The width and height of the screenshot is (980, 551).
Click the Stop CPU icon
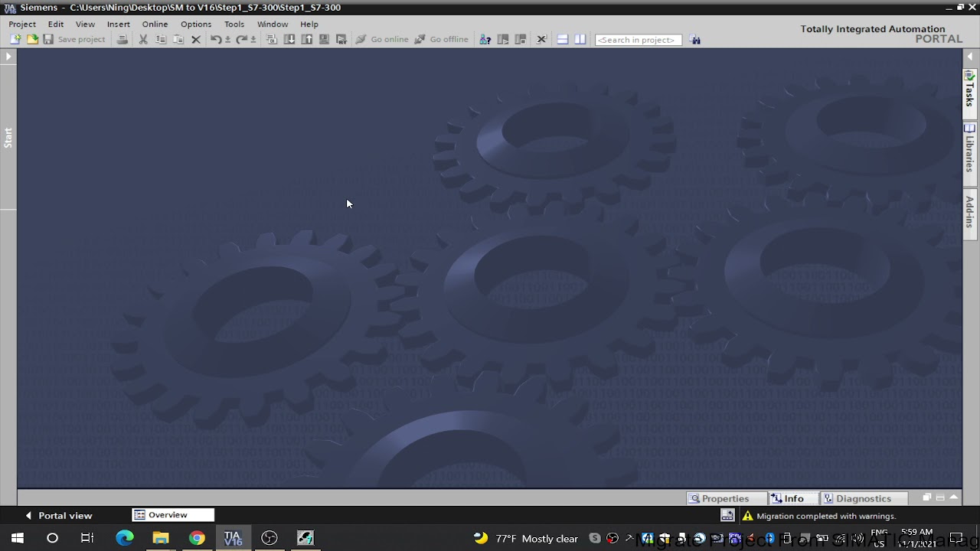(521, 39)
